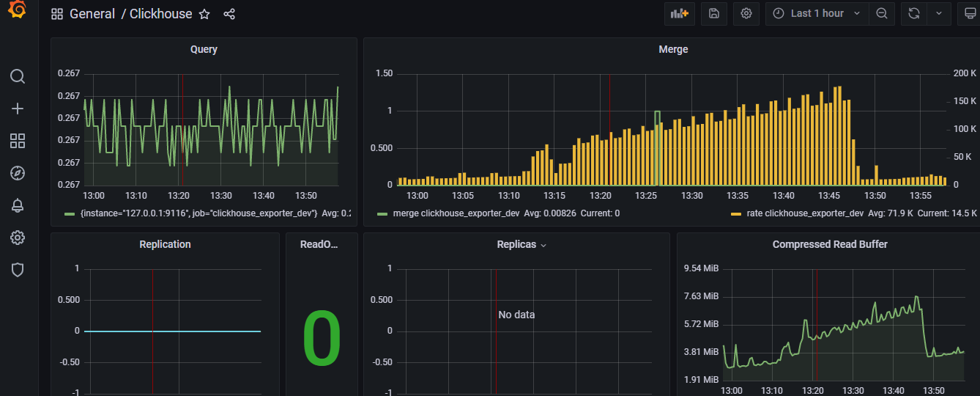The height and width of the screenshot is (396, 980).
Task: Toggle the merge clickhouse_exporter_dev legend series
Action: coord(456,213)
